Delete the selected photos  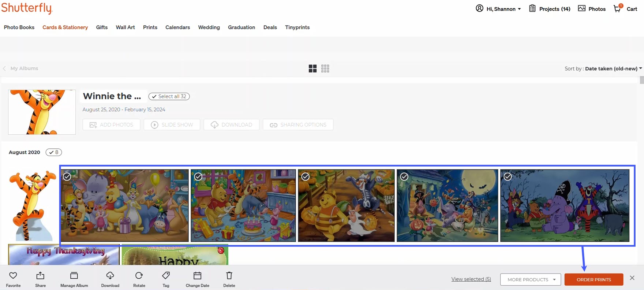click(229, 279)
